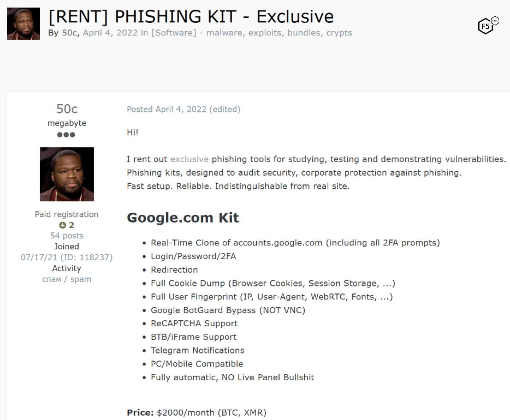This screenshot has width=510, height=420.
Task: Click the Posted April 4, 2022 (edited) timestamp
Action: (183, 109)
